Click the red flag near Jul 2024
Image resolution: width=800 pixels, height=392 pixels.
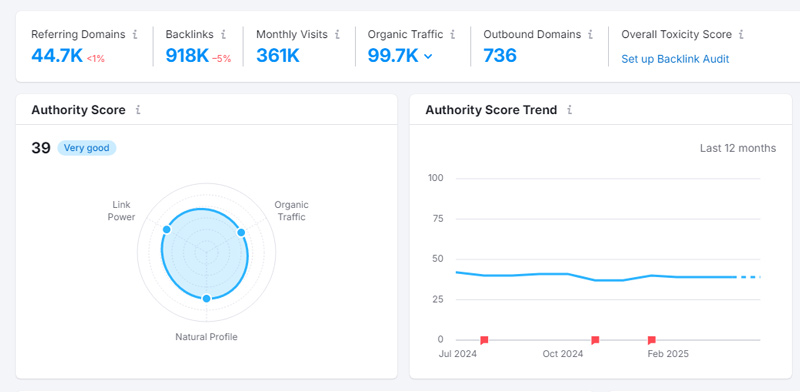tap(484, 340)
